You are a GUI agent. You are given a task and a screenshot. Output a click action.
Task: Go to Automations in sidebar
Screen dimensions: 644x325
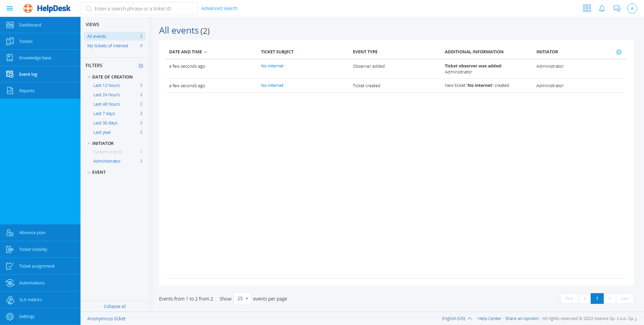32,283
